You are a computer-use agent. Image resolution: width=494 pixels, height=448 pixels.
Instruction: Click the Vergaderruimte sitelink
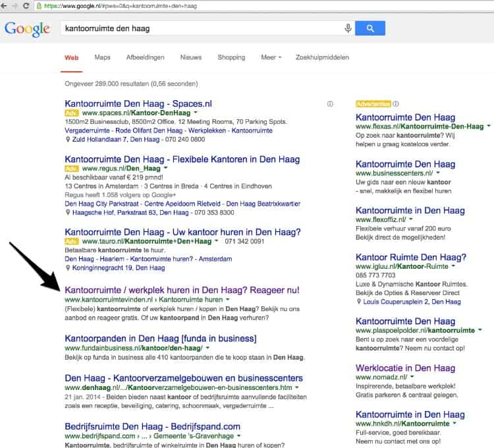click(87, 130)
